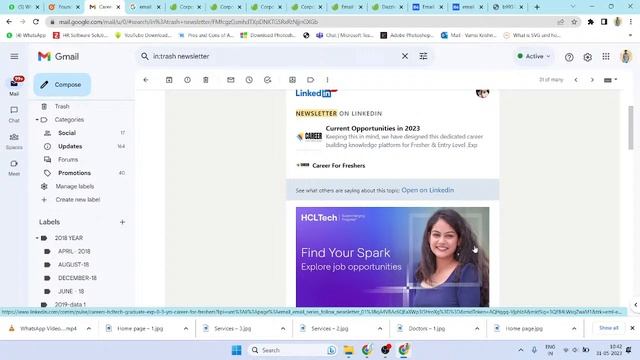Screen dimensions: 640x360
Task: Open Gmail Support help icon
Action: 569,57
